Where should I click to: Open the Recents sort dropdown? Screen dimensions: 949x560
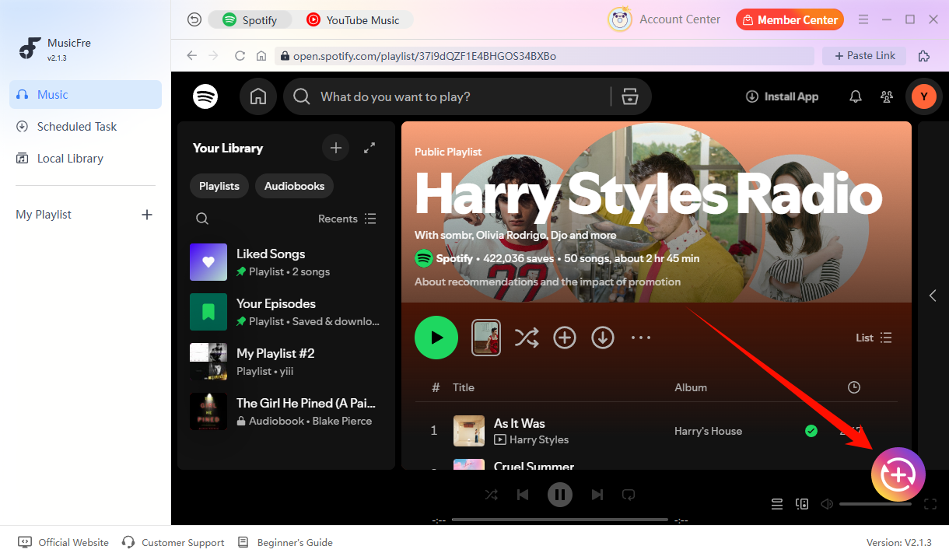pyautogui.click(x=347, y=219)
